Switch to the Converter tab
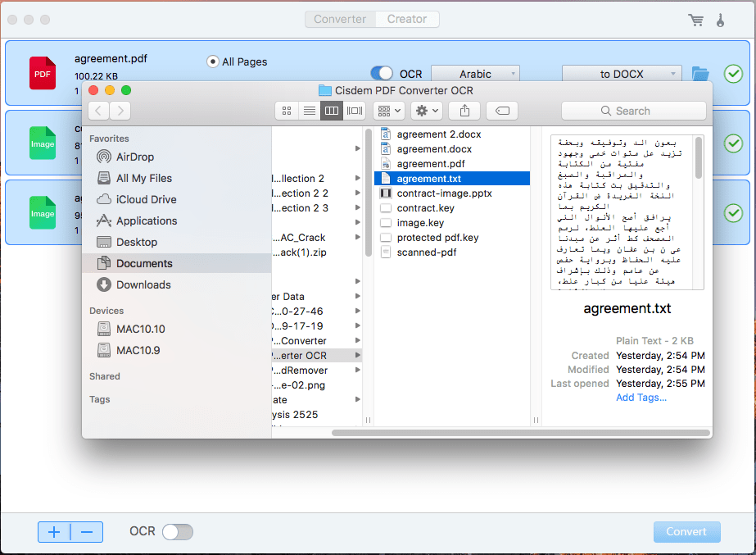The height and width of the screenshot is (555, 756). tap(339, 19)
